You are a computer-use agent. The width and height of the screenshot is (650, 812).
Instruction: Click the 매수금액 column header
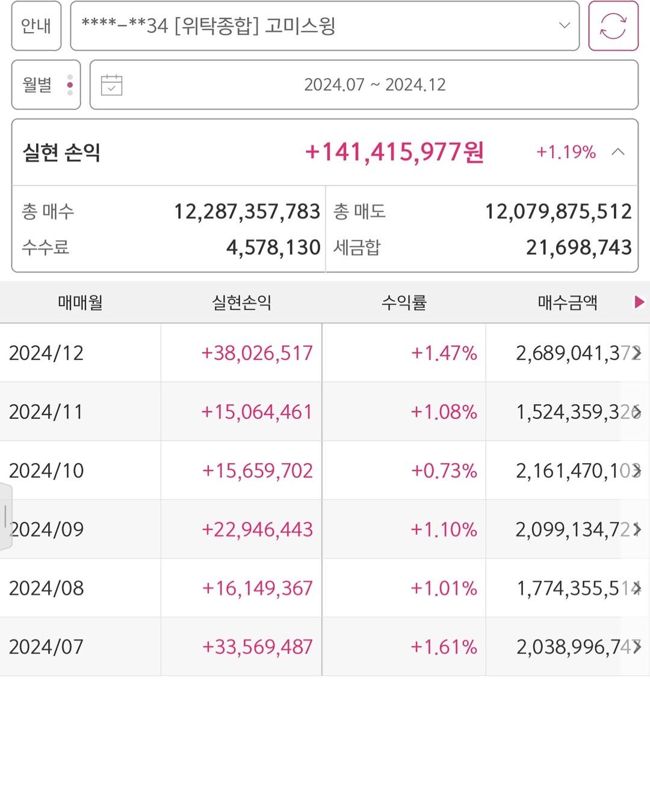point(567,302)
